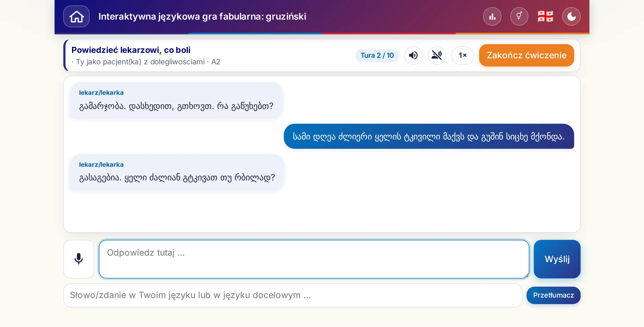Screen dimensions: 644x327
Task: Click the blue user message bubble
Action: pyautogui.click(x=429, y=136)
